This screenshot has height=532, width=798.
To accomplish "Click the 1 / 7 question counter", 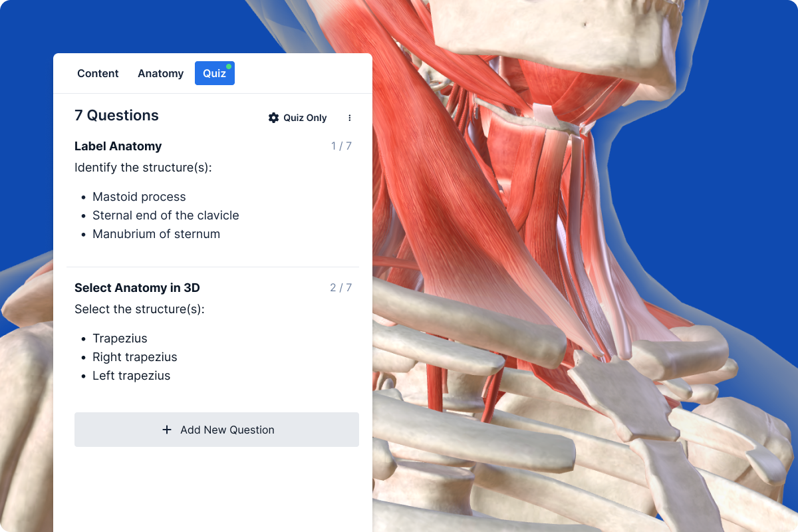I will (x=341, y=146).
